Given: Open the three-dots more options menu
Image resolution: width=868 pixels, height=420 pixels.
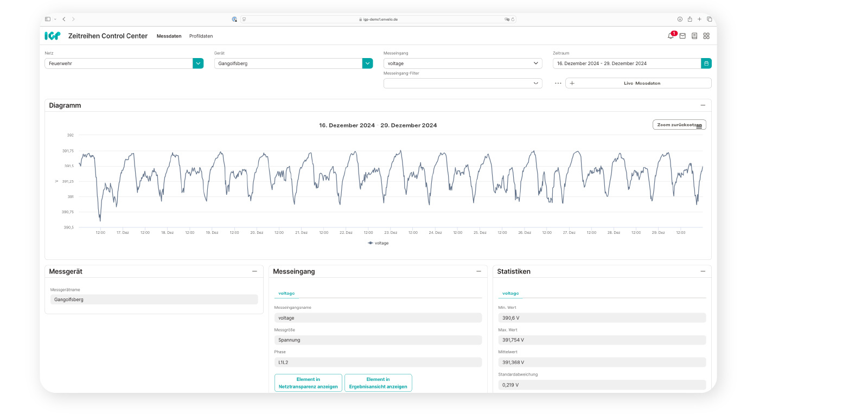Looking at the screenshot, I should (558, 83).
